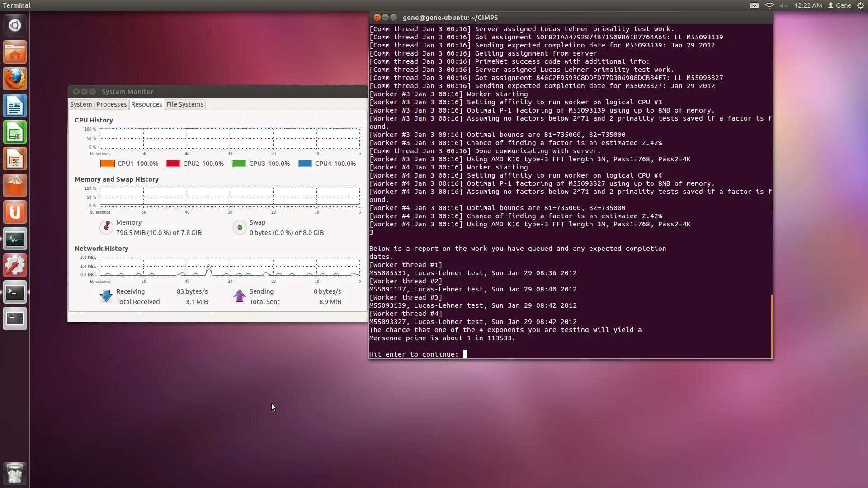
Task: Click the Memory pie chart icon
Action: pos(106,227)
